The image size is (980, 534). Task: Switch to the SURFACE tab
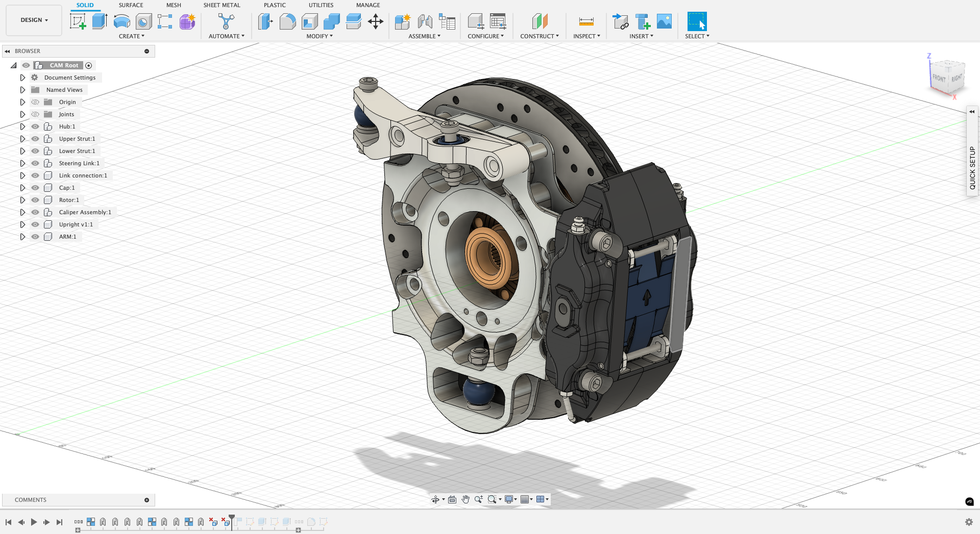click(131, 5)
